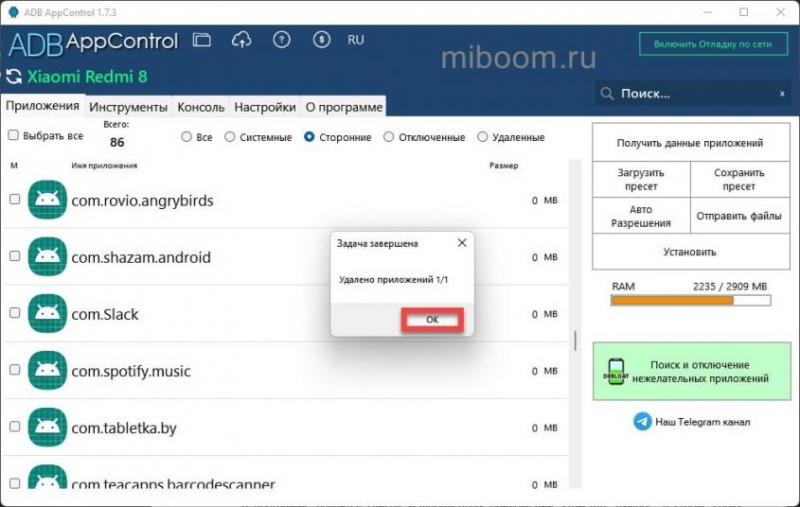Select the Удаленные radio filter
The height and width of the screenshot is (507, 800).
point(483,137)
